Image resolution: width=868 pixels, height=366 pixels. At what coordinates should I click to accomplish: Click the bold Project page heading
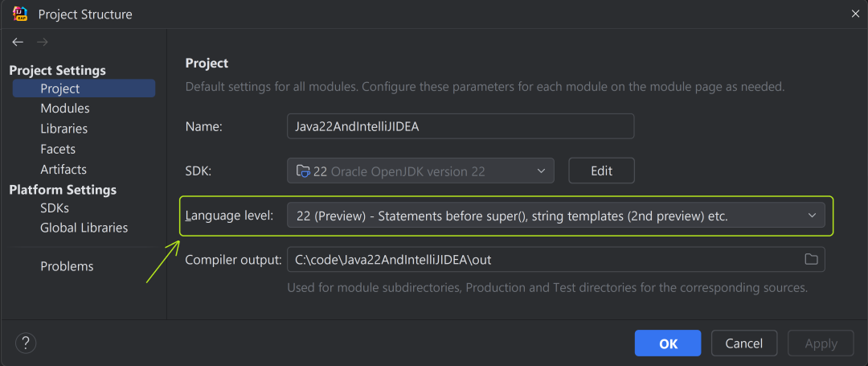pos(207,63)
